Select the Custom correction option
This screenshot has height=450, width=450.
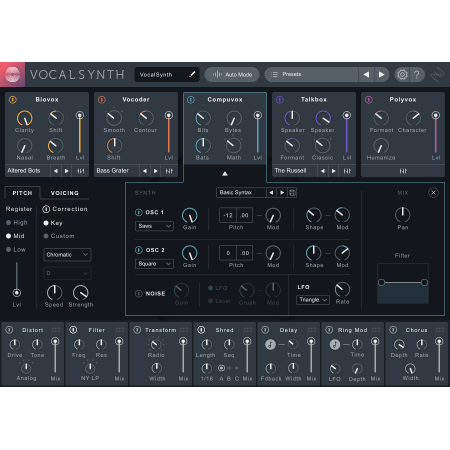pyautogui.click(x=59, y=236)
